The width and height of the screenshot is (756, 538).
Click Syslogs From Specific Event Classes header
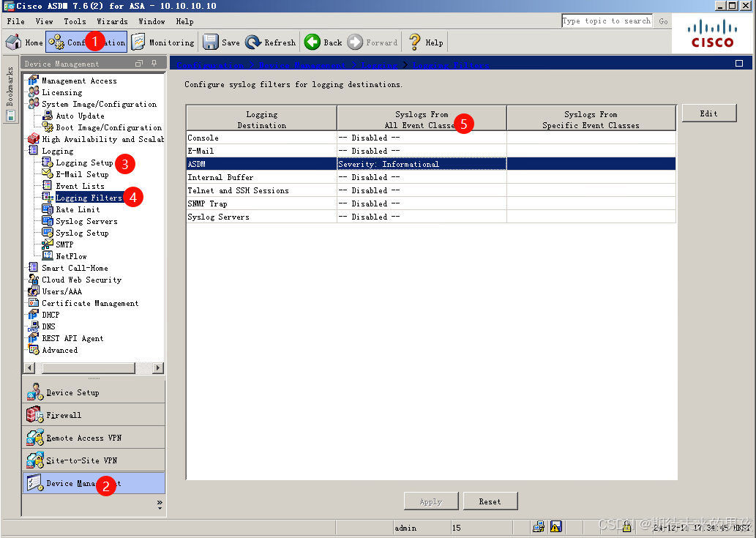(591, 119)
